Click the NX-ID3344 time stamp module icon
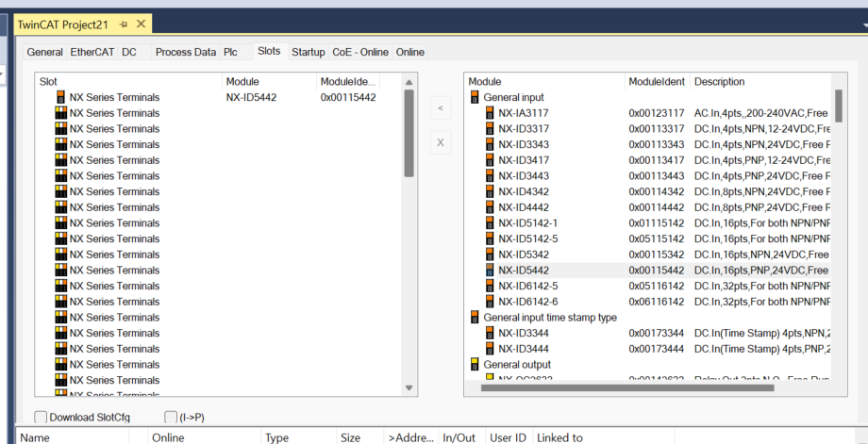Screen dimensions: 868x444 (490, 333)
